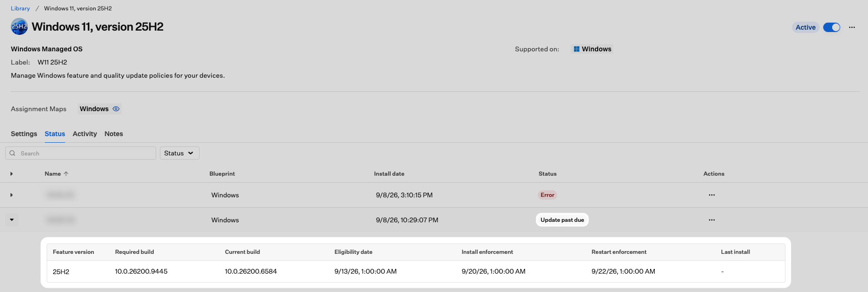The width and height of the screenshot is (868, 292).
Task: Open the Library breadcrumb link
Action: 20,8
